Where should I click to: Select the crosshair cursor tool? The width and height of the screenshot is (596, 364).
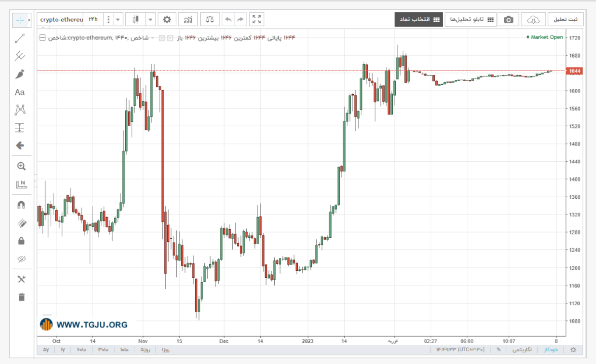20,20
